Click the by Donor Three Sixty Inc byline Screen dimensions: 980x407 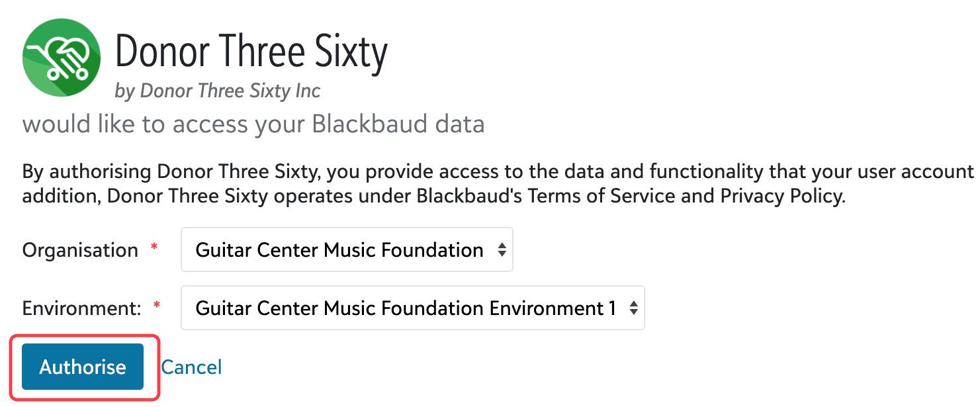pyautogui.click(x=218, y=91)
